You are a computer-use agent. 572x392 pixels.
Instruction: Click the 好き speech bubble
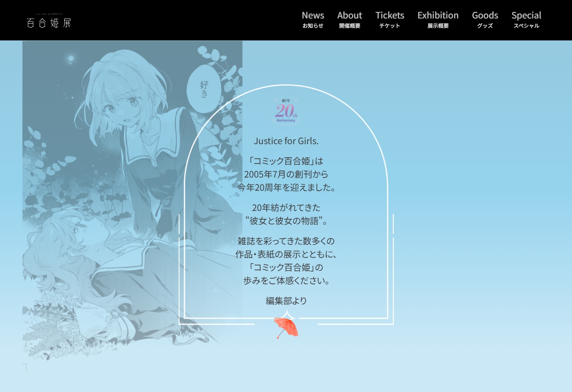[x=204, y=88]
